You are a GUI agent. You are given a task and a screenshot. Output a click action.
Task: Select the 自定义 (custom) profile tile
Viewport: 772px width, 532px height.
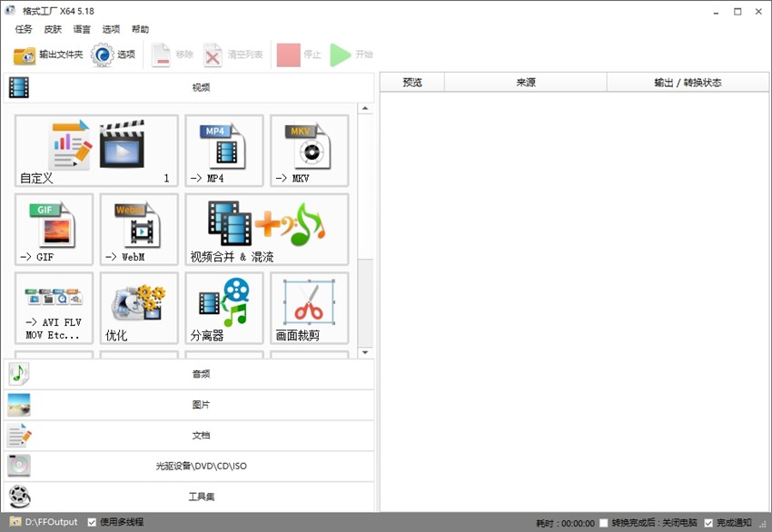pos(95,151)
